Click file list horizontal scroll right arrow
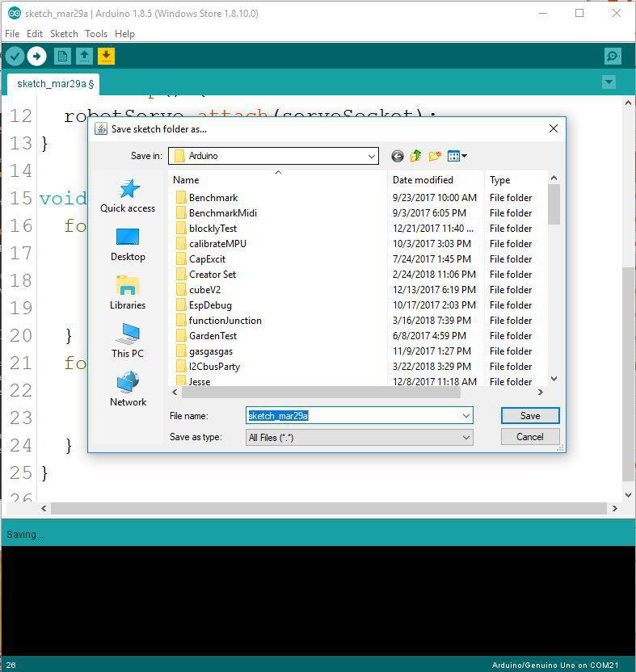The image size is (636, 672). point(541,393)
